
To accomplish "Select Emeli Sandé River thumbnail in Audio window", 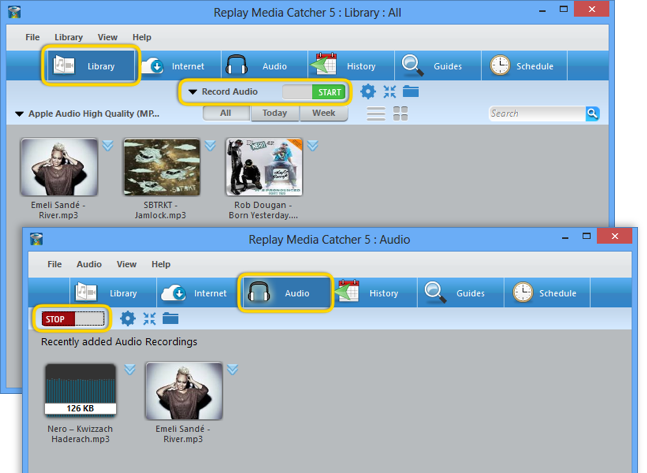I will click(184, 391).
